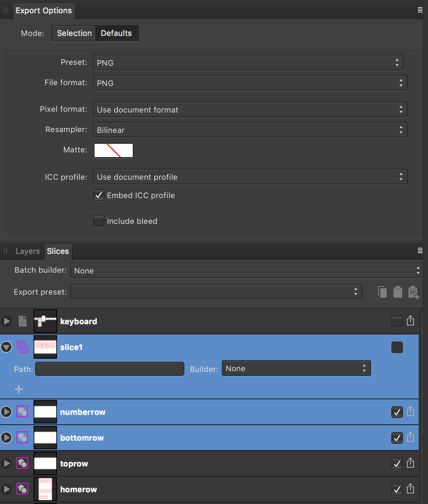The width and height of the screenshot is (428, 504).
Task: Collapse the slice1 details disclosure triangle
Action: [x=6, y=347]
